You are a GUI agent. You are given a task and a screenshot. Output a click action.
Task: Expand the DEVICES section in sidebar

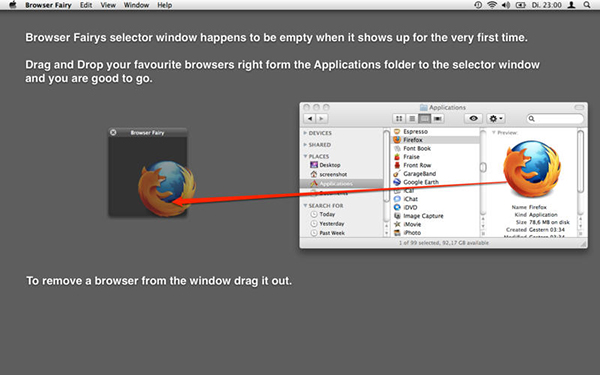pyautogui.click(x=305, y=133)
